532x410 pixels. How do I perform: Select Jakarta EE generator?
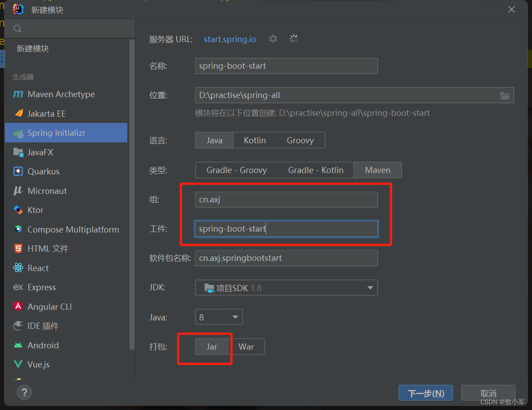(x=66, y=114)
